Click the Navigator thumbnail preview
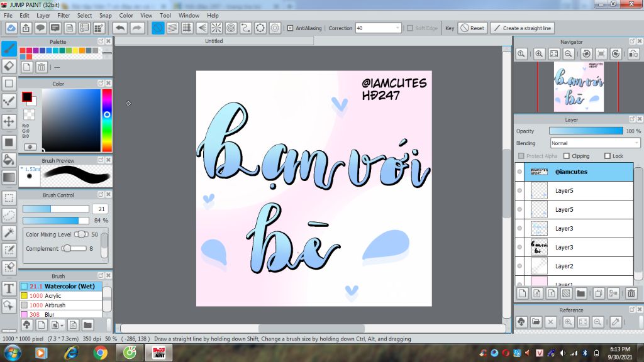Image resolution: width=644 pixels, height=362 pixels. [579, 87]
